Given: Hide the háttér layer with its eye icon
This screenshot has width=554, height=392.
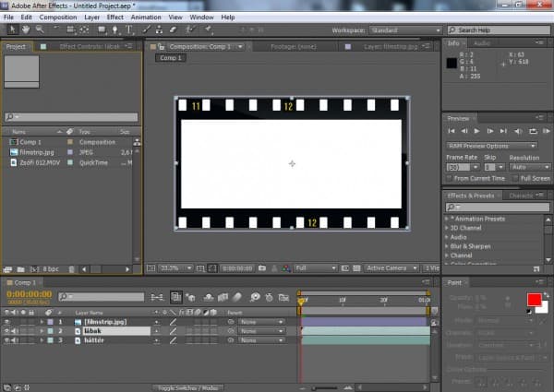Looking at the screenshot, I should [7, 340].
